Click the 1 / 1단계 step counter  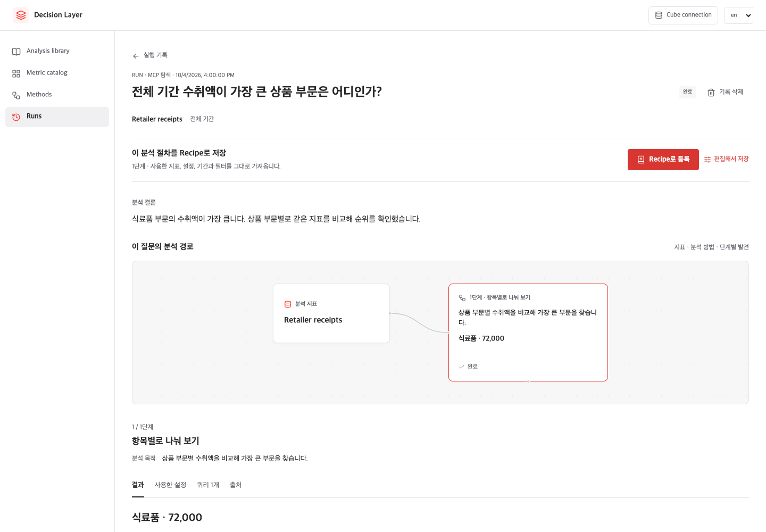click(143, 427)
